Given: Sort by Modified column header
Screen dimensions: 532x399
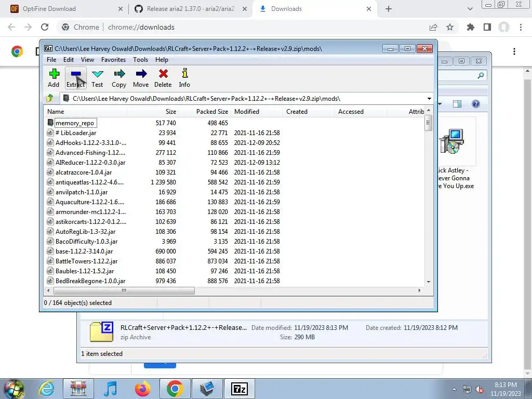Looking at the screenshot, I should click(x=257, y=112).
